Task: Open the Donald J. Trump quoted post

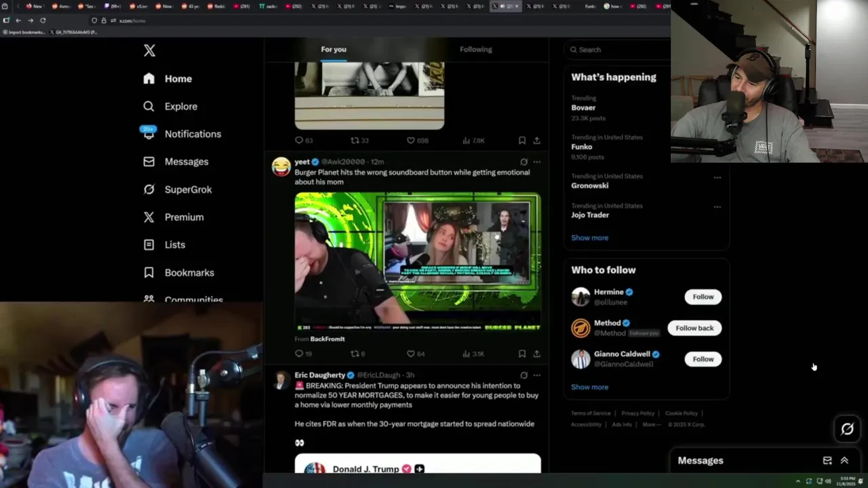Action: [418, 464]
